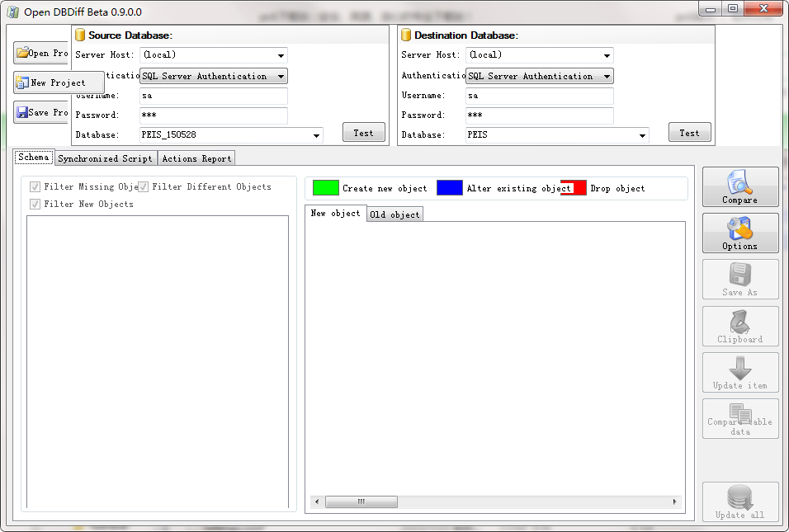Toggle the Filter Missing Objects checkbox
This screenshot has width=789, height=532.
[35, 187]
